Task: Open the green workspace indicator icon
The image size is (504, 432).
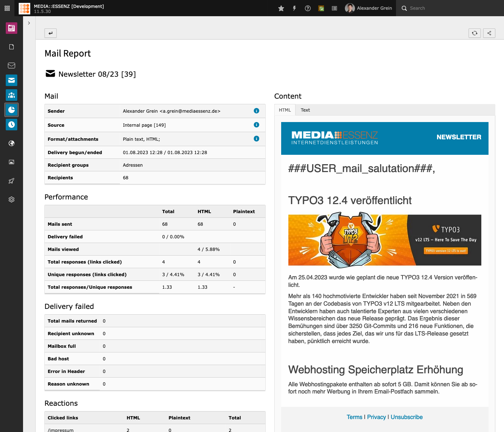Action: (321, 8)
